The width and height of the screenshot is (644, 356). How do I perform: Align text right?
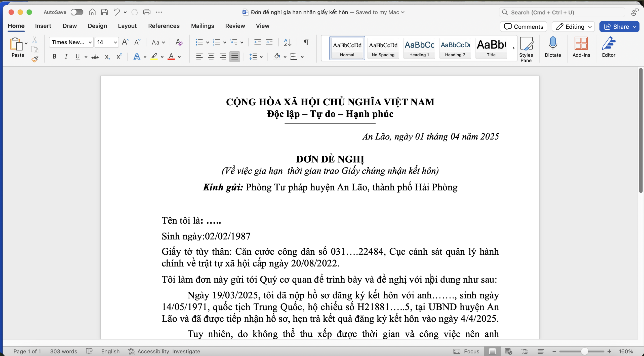[223, 57]
